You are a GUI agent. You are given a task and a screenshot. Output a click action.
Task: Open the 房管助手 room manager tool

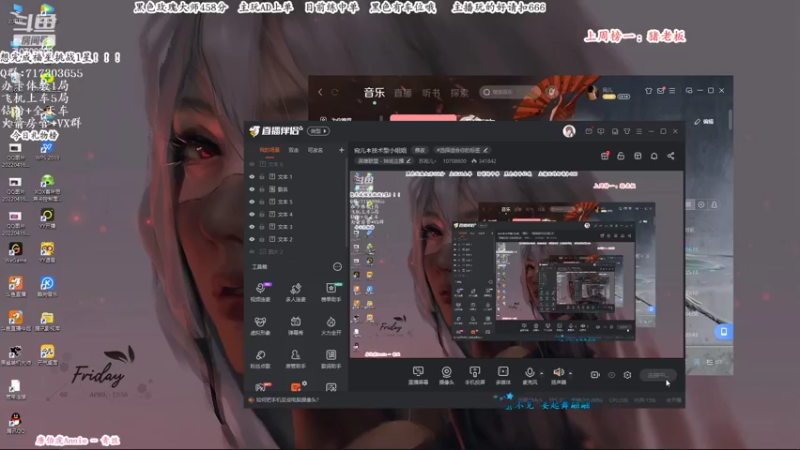pos(295,359)
